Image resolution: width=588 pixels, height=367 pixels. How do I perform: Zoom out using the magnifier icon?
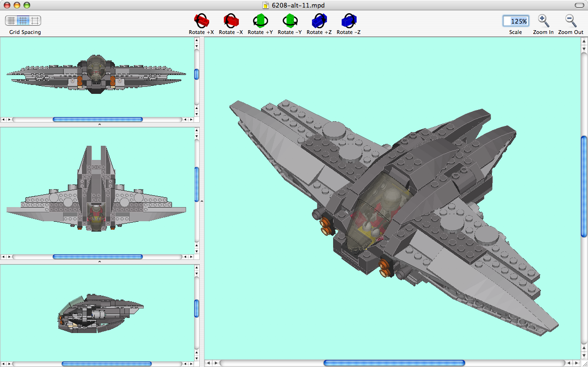click(570, 21)
